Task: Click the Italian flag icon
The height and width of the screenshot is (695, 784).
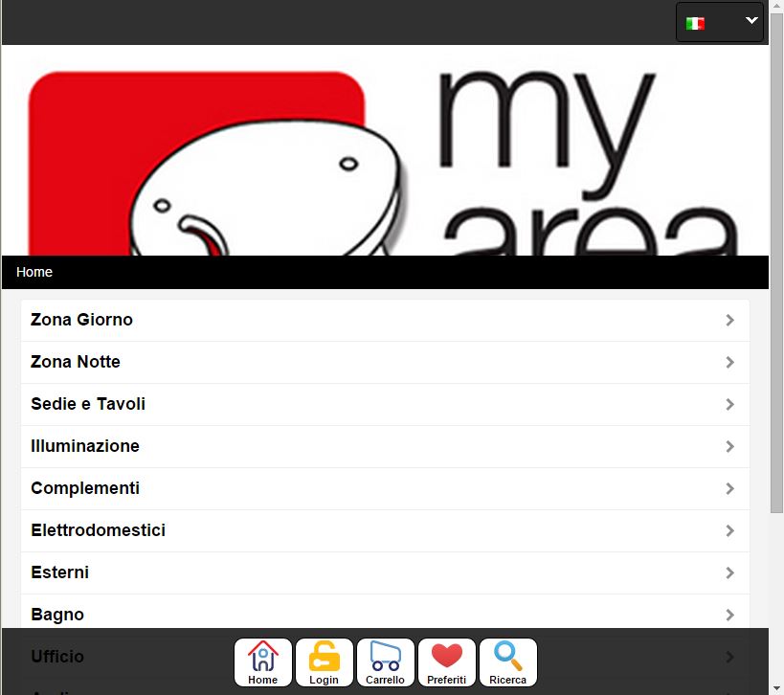Action: 695,23
